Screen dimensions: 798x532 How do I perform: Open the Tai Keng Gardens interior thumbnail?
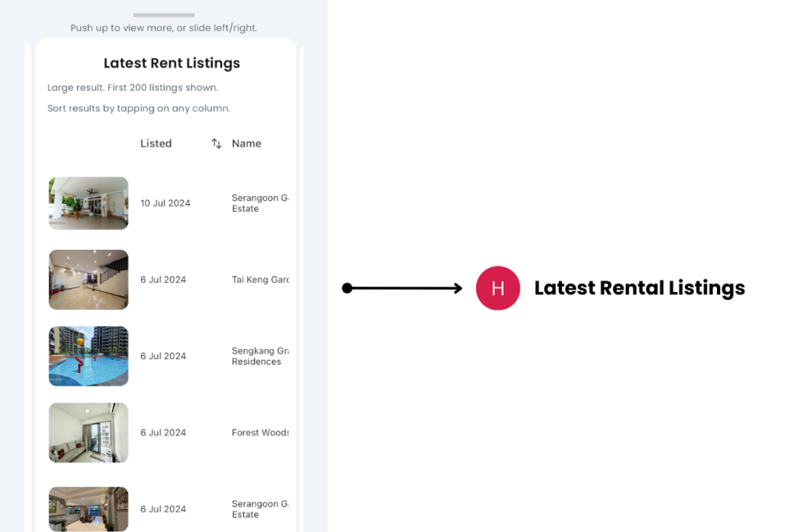click(x=89, y=280)
